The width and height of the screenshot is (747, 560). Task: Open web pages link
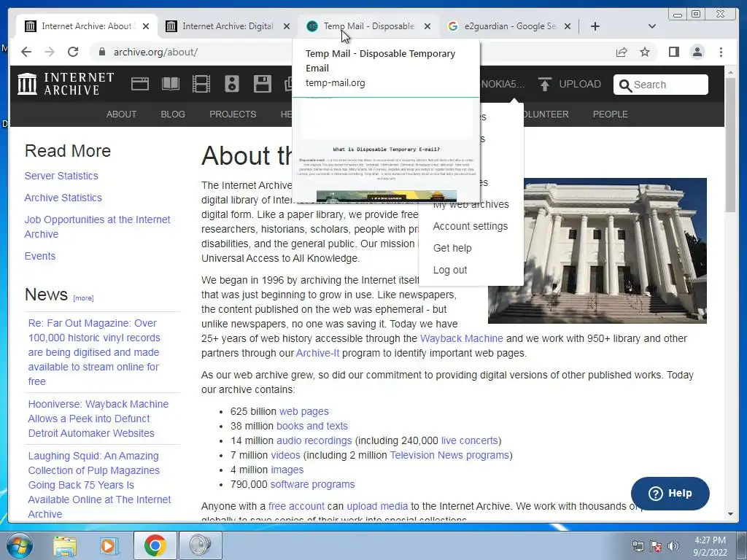coord(304,411)
